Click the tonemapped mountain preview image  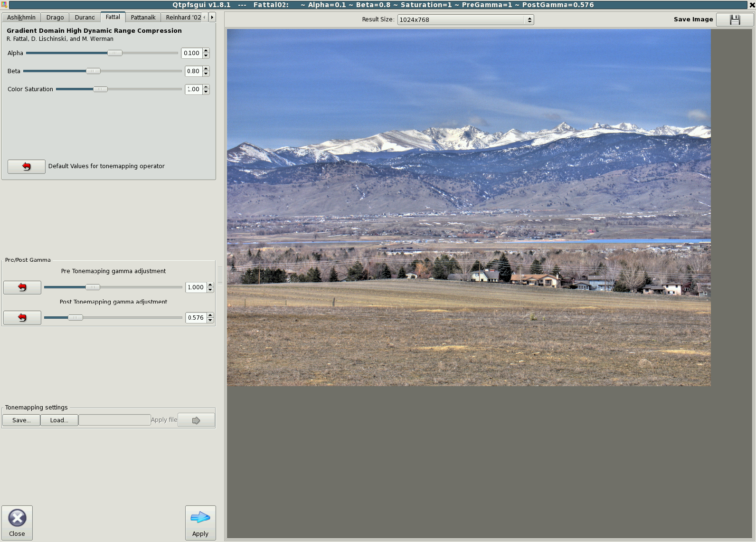point(469,208)
